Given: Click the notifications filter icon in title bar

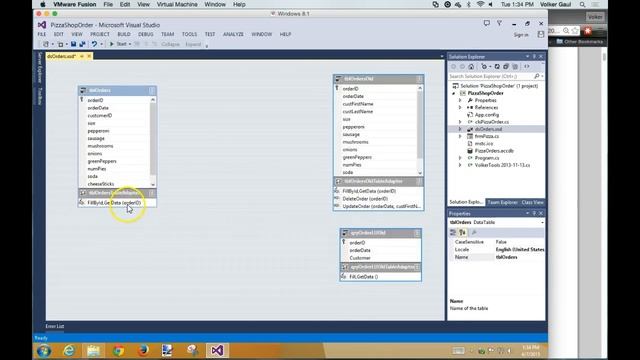Looking at the screenshot, I should coord(499,24).
